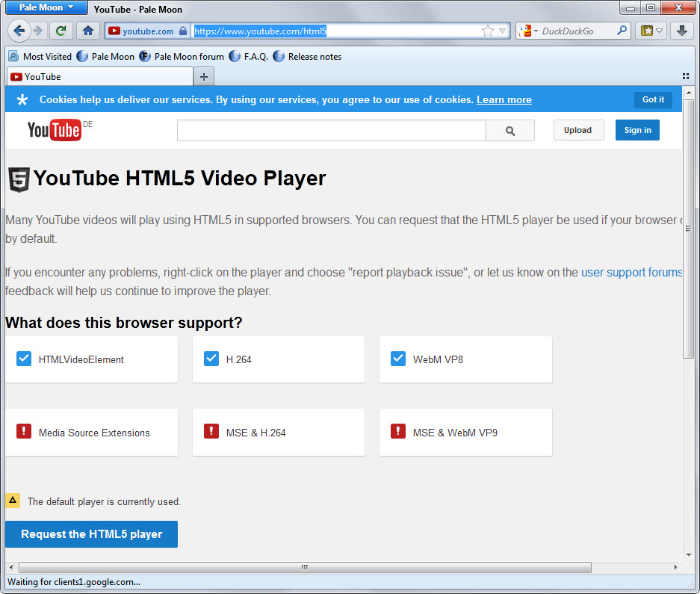Open the Most Visited bookmarks folder
The image size is (700, 594).
pyautogui.click(x=40, y=57)
